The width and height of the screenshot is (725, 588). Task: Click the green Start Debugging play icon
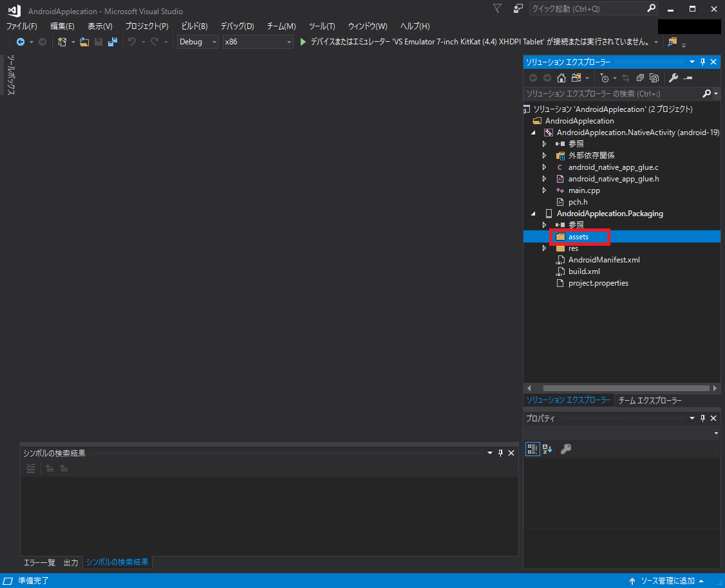pos(303,42)
